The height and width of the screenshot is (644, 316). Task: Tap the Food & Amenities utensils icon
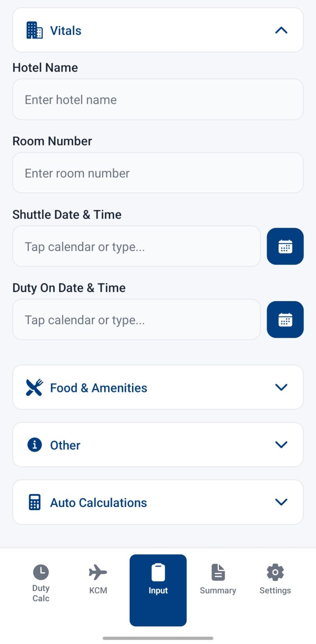[35, 387]
